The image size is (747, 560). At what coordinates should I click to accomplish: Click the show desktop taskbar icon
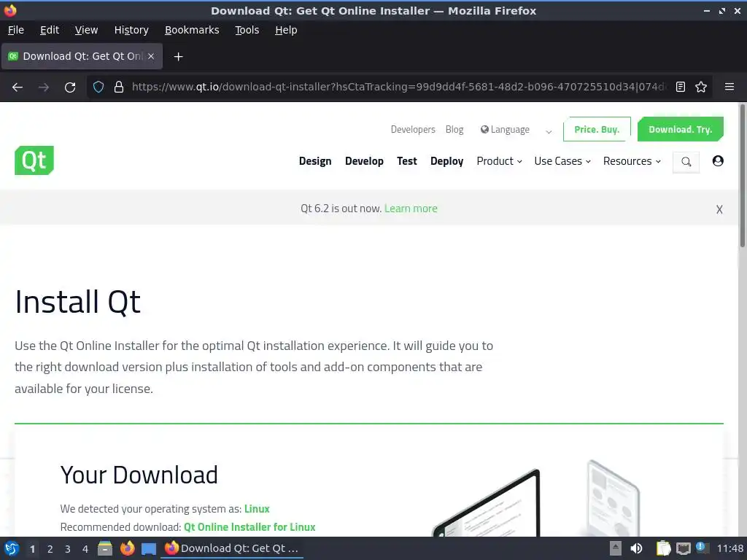(149, 549)
